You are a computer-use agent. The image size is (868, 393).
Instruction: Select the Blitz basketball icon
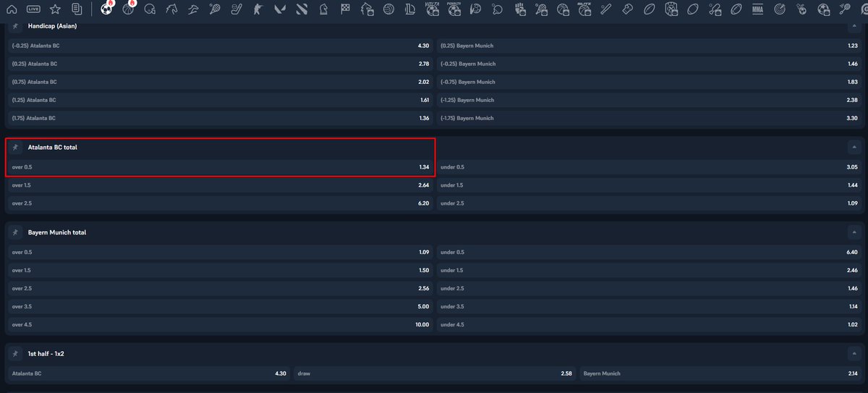click(x=584, y=9)
